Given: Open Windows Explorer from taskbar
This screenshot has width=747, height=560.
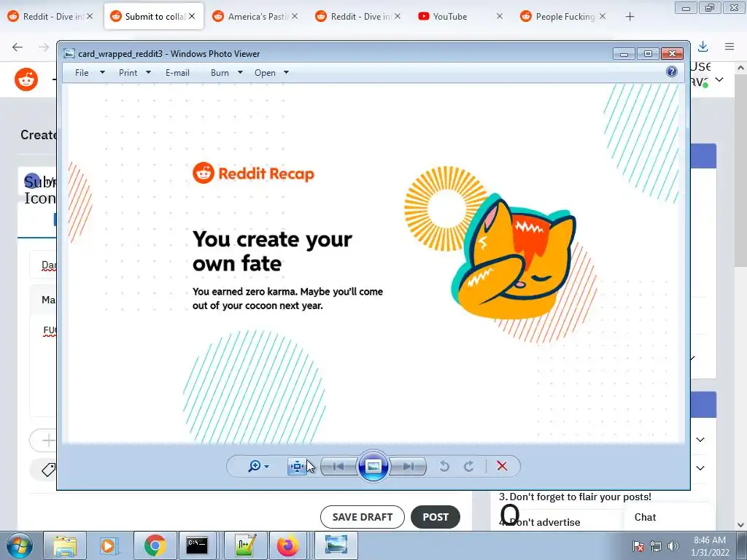Looking at the screenshot, I should 65,546.
